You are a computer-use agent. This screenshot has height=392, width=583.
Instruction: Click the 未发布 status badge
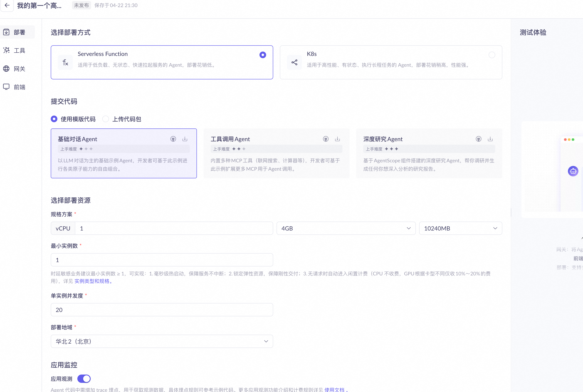coord(82,5)
